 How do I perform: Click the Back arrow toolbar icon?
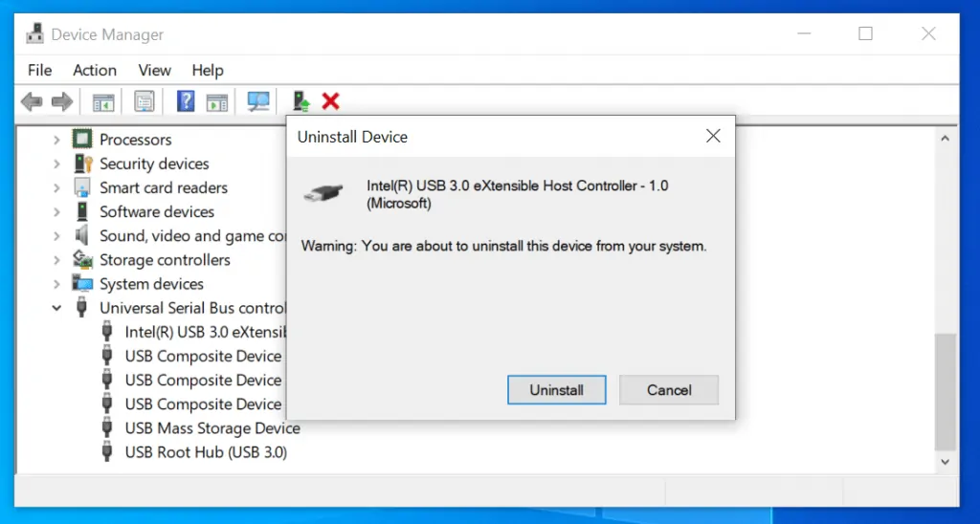[x=32, y=101]
